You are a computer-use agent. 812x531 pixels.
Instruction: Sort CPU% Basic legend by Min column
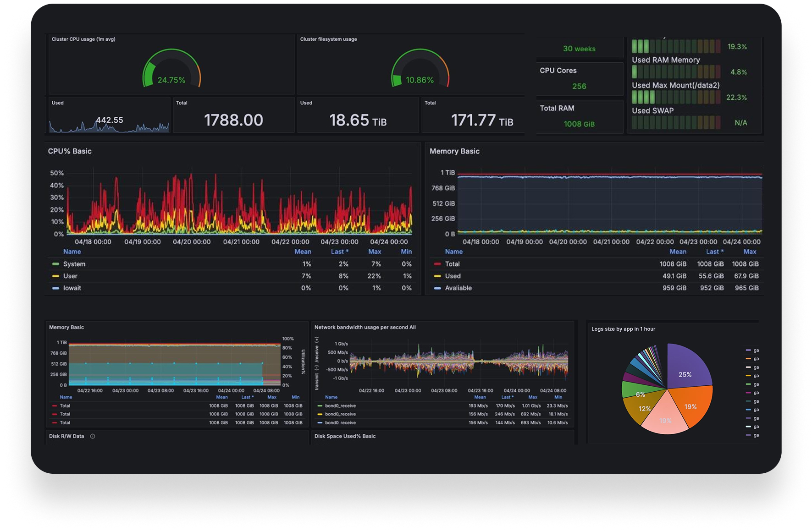click(406, 252)
